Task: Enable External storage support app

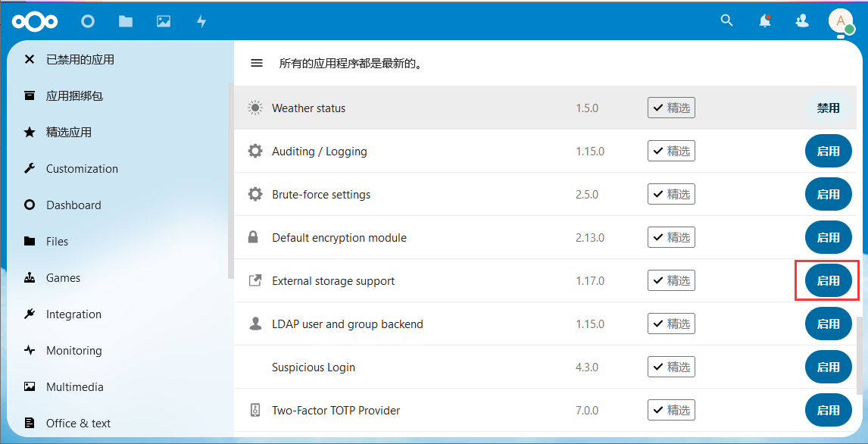Action: click(828, 281)
